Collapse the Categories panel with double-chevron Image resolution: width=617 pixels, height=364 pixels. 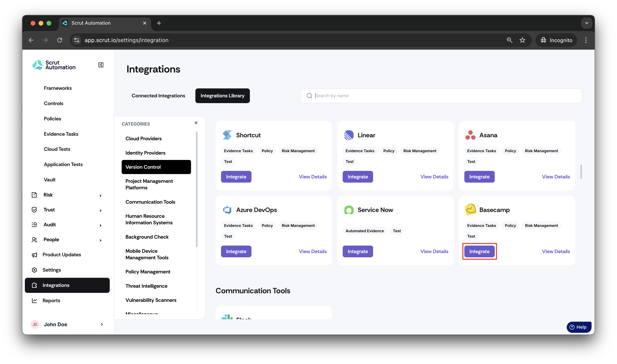coord(196,123)
